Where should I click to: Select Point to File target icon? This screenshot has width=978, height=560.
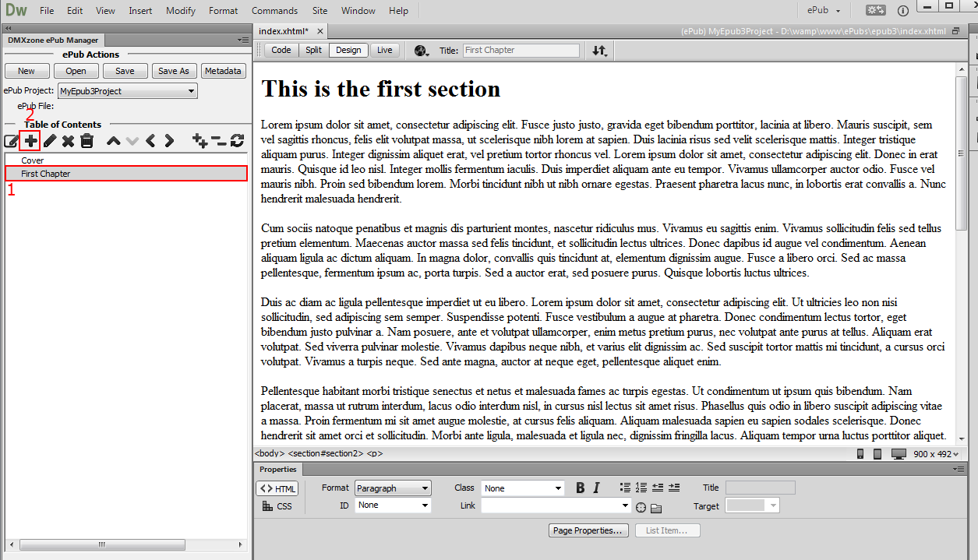pyautogui.click(x=641, y=508)
